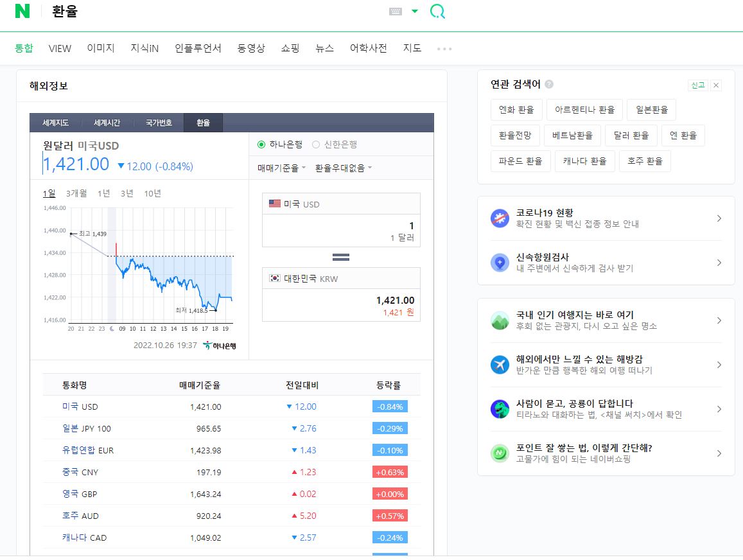The height and width of the screenshot is (560, 743).
Task: Switch to the 인플루언서 tab
Action: pos(198,48)
